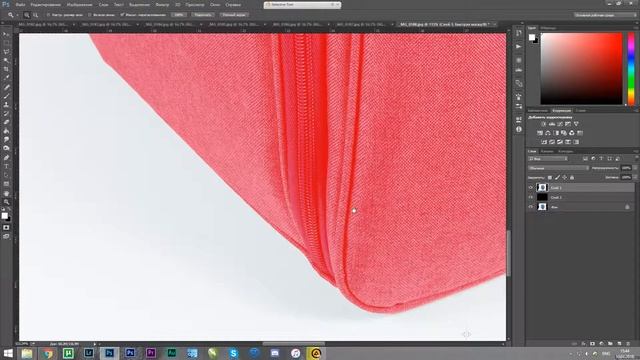Toggle Quick Mask mode in toolbox

pyautogui.click(x=6, y=227)
